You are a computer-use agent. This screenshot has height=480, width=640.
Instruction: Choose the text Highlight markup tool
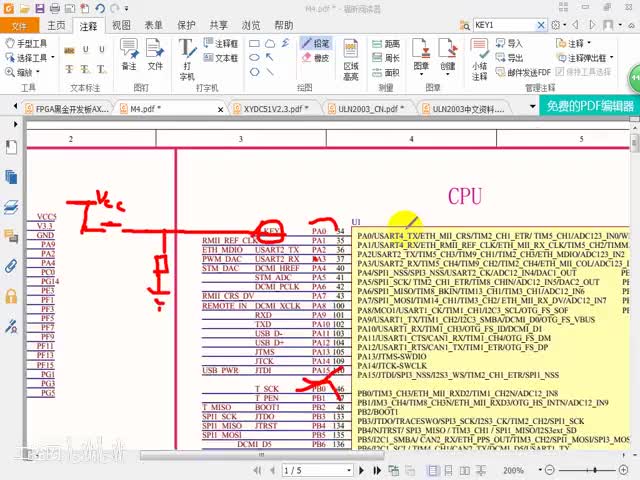(69, 50)
